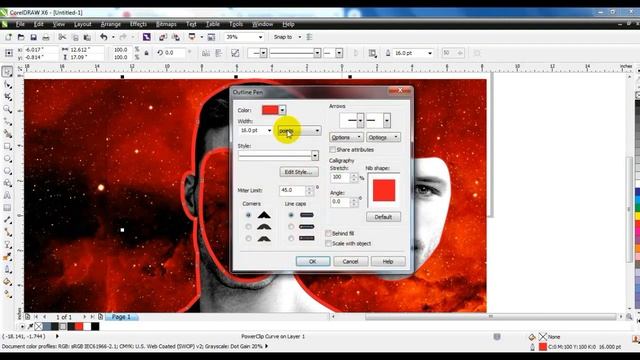Image resolution: width=640 pixels, height=360 pixels.
Task: Click Print icon in toolbar
Action: [x=46, y=37]
